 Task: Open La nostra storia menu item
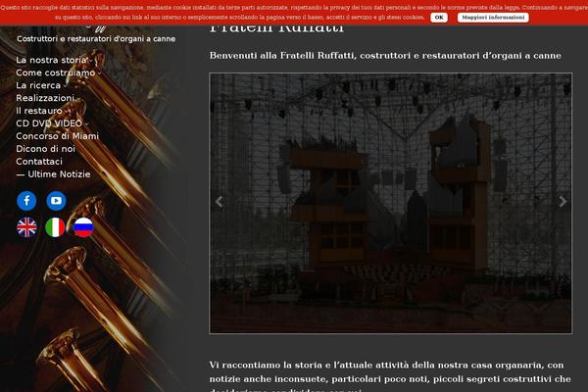pyautogui.click(x=52, y=60)
